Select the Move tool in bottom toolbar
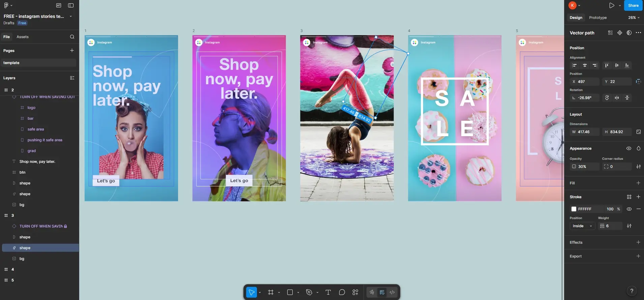Image resolution: width=644 pixels, height=300 pixels. click(252, 292)
